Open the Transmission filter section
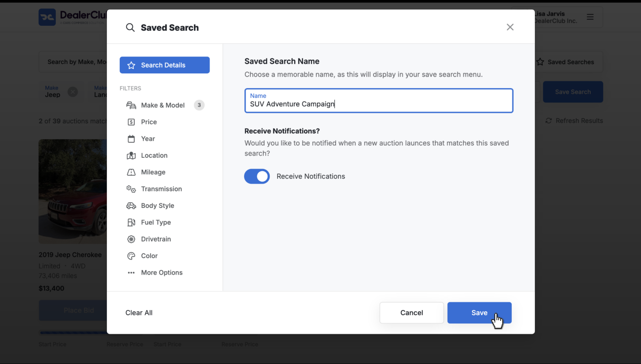Screen dimensions: 641x364 (165, 189)
